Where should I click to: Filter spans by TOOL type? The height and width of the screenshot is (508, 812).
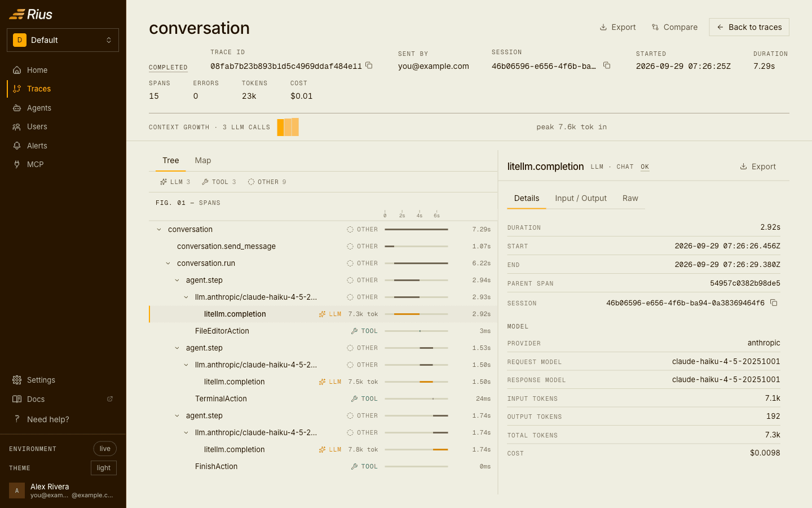(x=219, y=182)
